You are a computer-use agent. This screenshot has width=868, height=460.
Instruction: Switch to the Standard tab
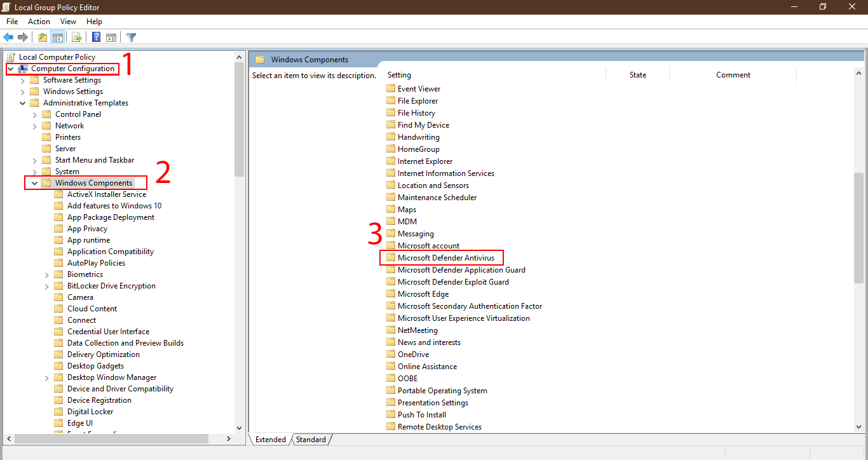[311, 440]
